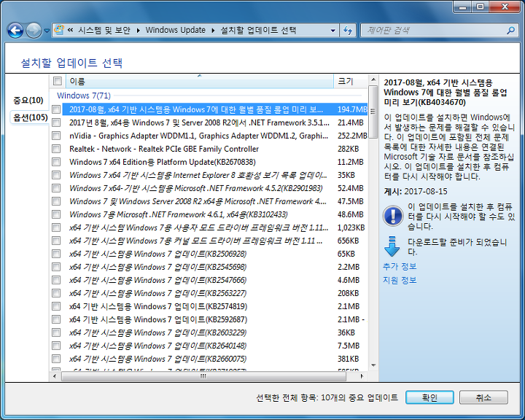Open the 추가 정보 link
Screen dimensions: 525x420
(x=400, y=266)
